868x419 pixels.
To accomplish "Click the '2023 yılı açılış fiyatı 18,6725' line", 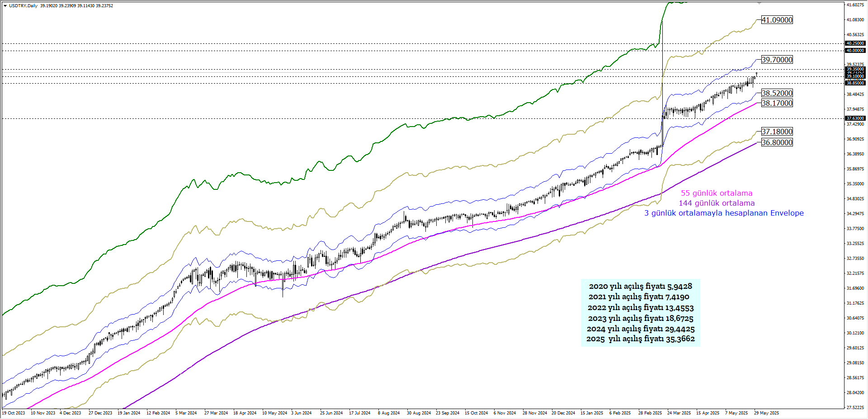I will pyautogui.click(x=641, y=319).
